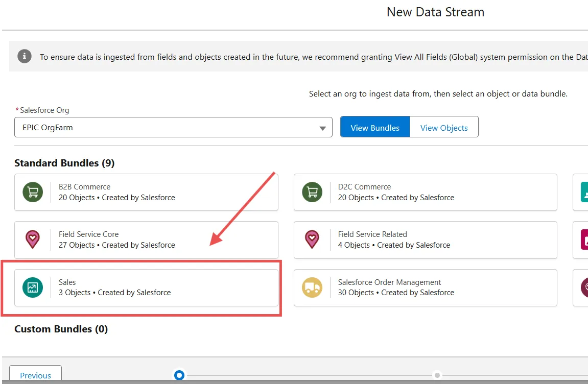Pick the D2C Commerce bundle title
The width and height of the screenshot is (588, 384).
364,186
